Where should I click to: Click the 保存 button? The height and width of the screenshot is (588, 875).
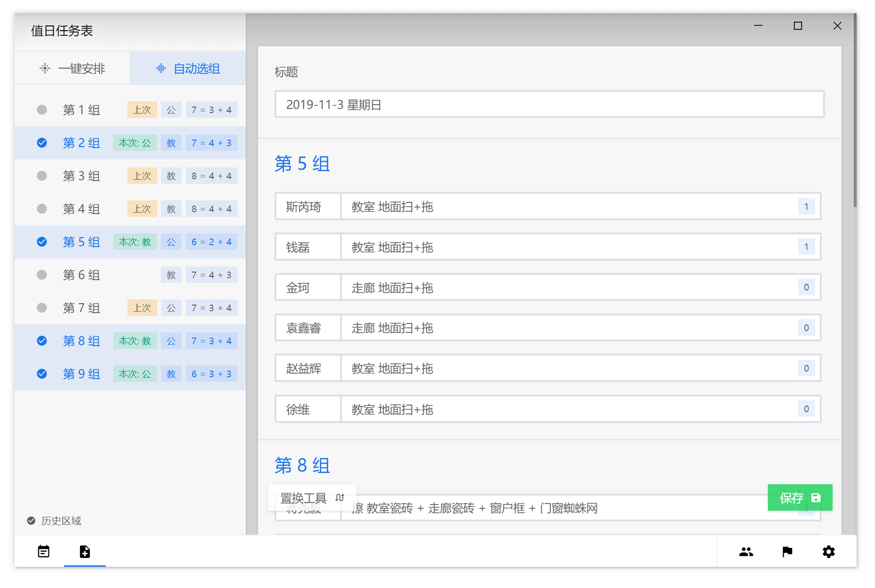(x=800, y=497)
